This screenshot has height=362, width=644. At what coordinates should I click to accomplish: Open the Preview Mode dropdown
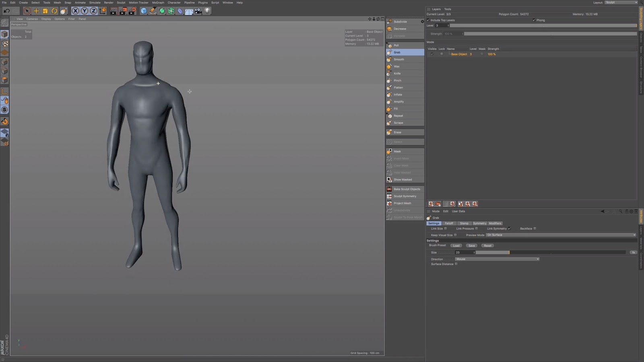point(559,235)
